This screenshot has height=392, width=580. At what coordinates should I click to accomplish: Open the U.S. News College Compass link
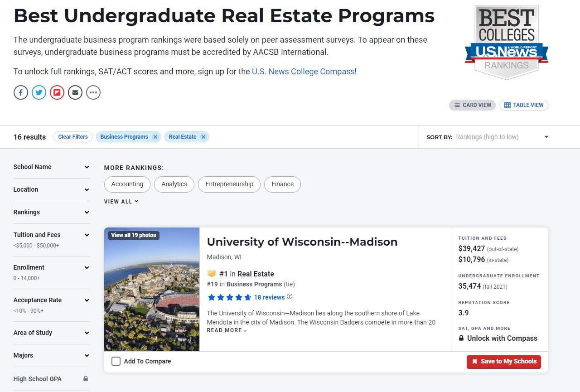coord(303,71)
